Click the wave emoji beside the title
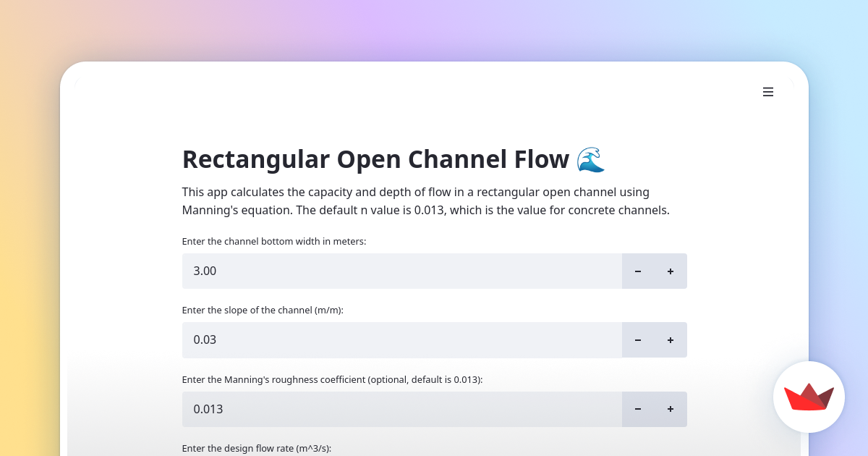Viewport: 868px width, 456px height. (590, 159)
